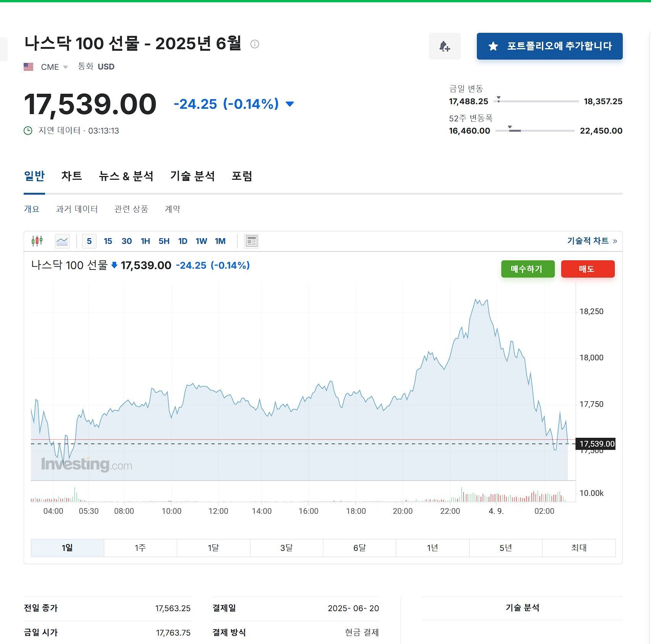Screen dimensions: 651x644
Task: Switch to candlestick chart icon
Action: 37,241
